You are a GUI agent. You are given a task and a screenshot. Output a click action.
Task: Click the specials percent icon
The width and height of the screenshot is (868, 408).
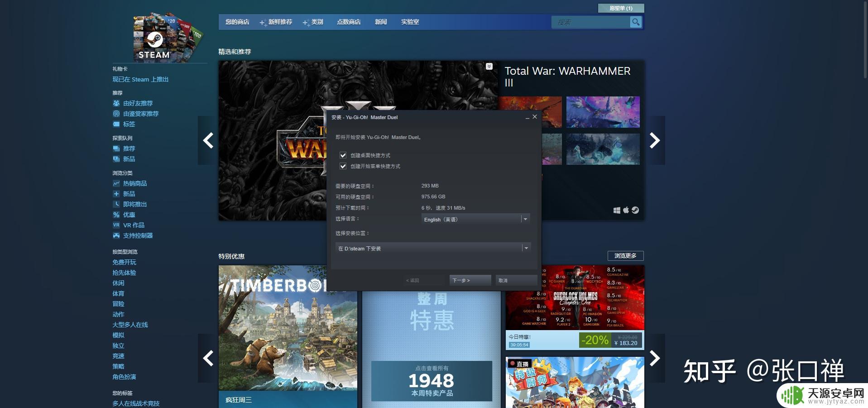(116, 215)
